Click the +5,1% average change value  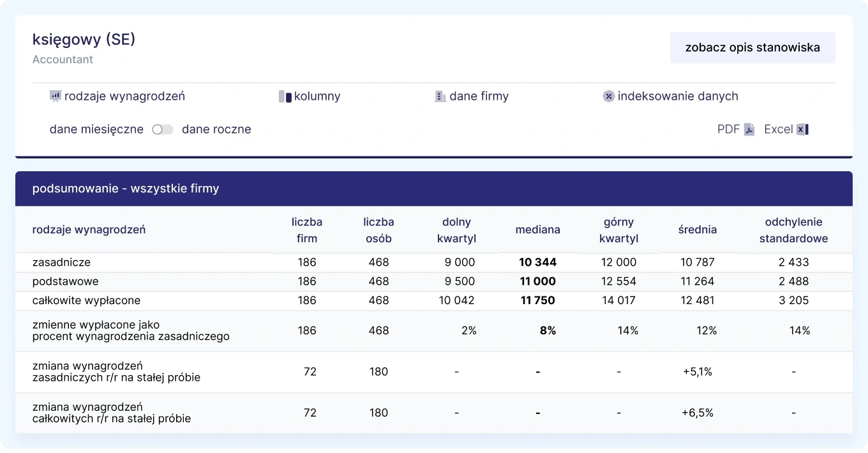(x=698, y=372)
